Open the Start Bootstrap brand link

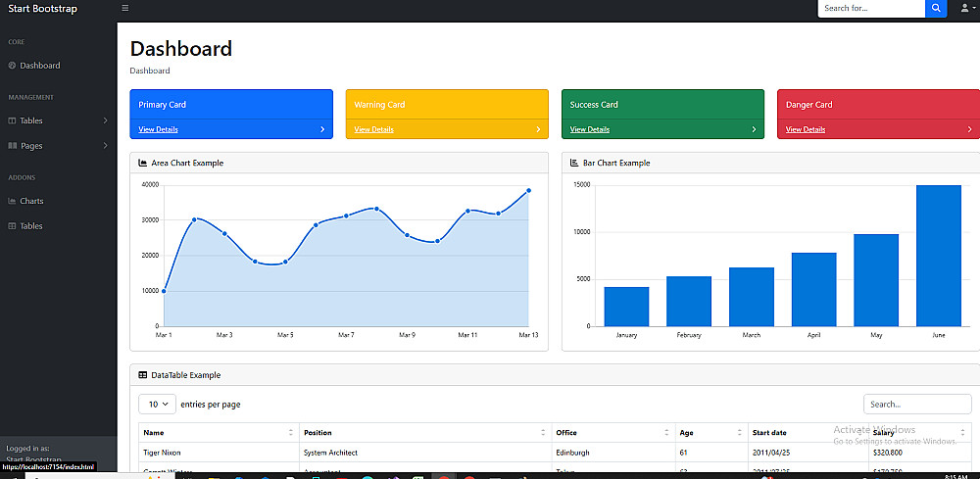coord(42,9)
